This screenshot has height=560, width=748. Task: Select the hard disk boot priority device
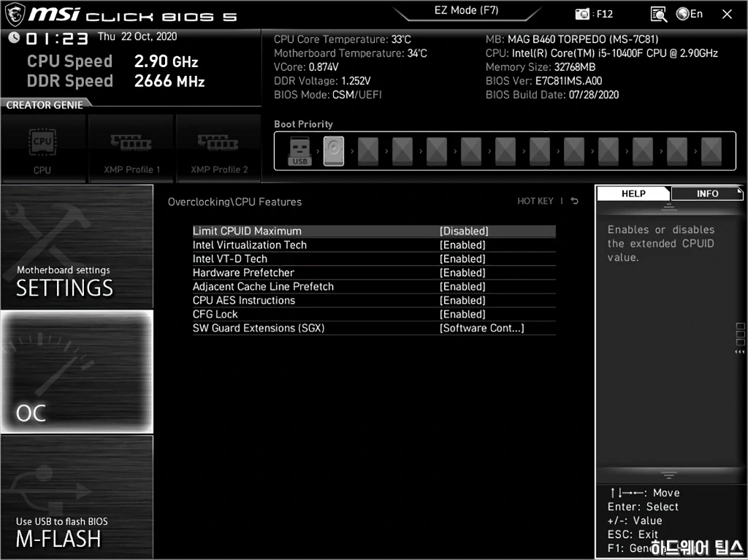click(333, 151)
